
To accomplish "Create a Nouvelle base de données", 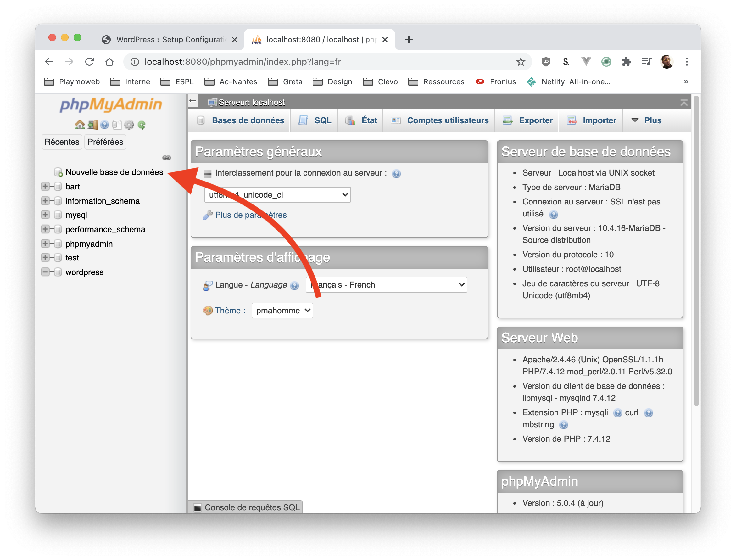I will coord(114,172).
